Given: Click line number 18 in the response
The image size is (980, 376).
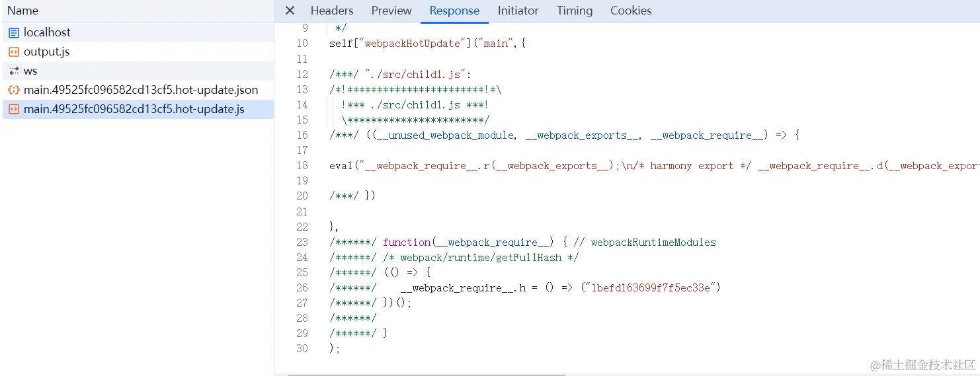Looking at the screenshot, I should coord(302,166).
